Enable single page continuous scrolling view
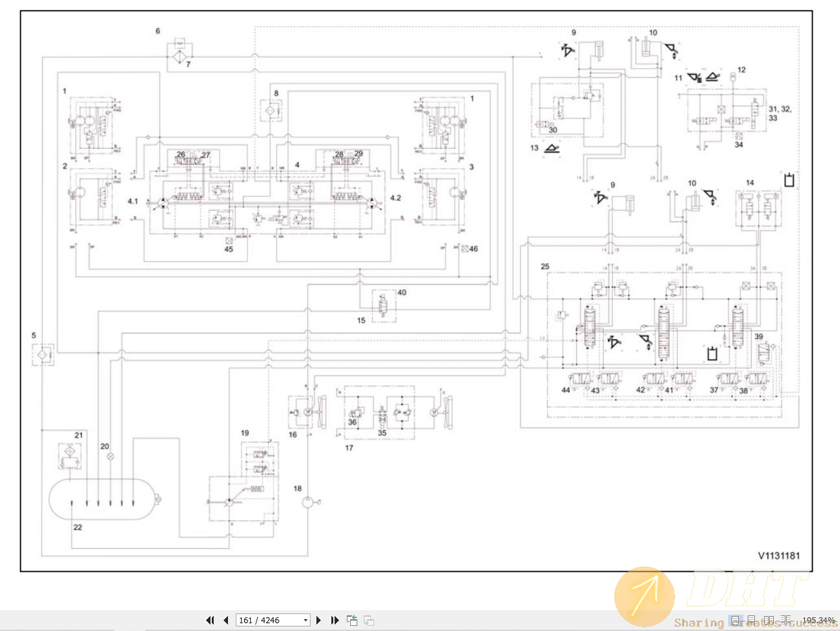 point(751,621)
